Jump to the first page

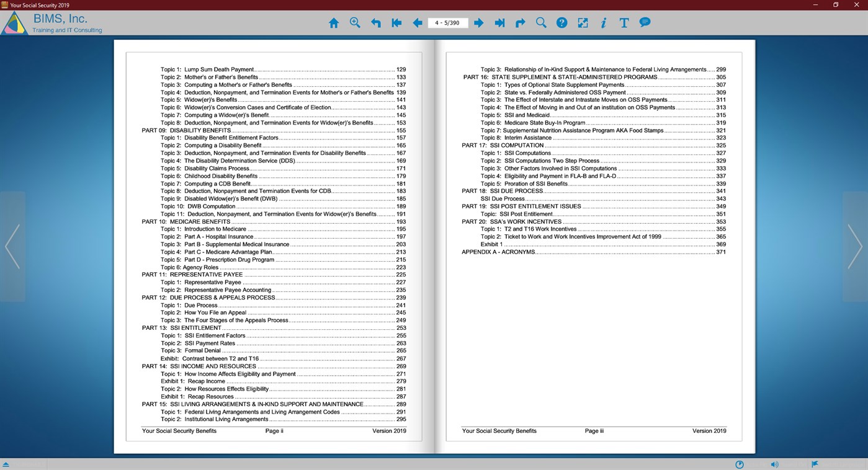pos(396,23)
